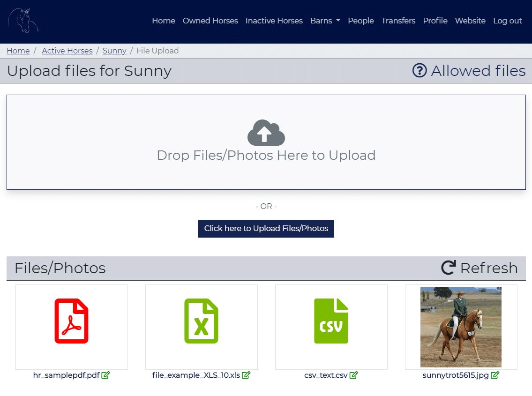Edit the name of hr_samplepdf.pdf
This screenshot has width=532, height=396.
106,375
